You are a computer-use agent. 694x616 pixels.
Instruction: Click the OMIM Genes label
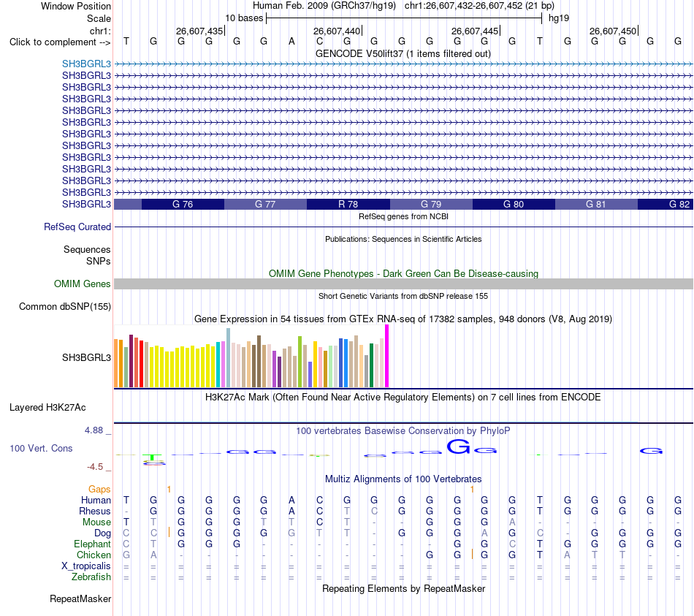point(82,284)
